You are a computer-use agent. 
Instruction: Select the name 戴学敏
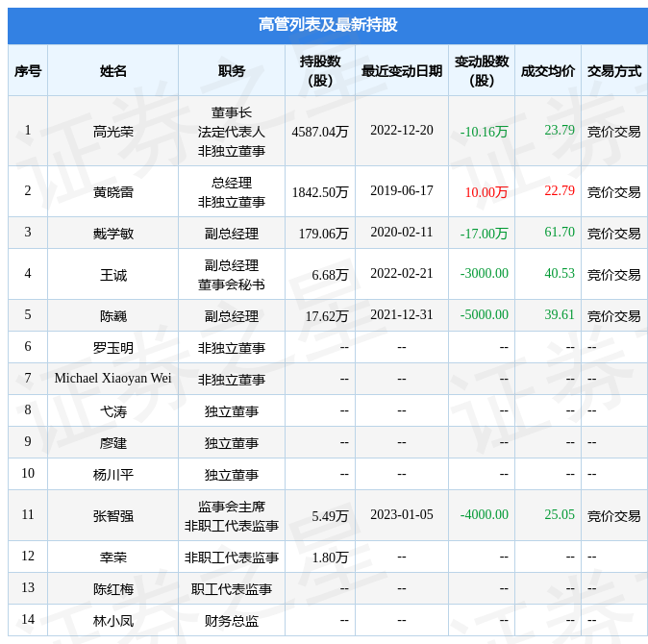tap(112, 234)
